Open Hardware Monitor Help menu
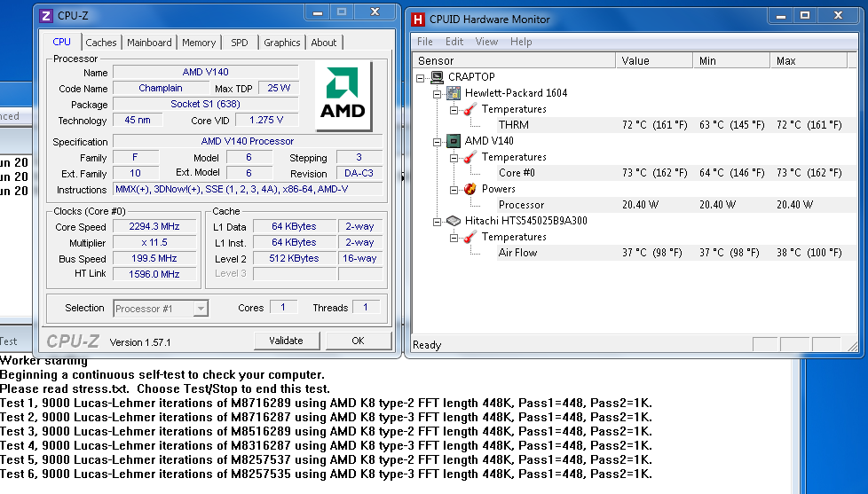 [521, 42]
